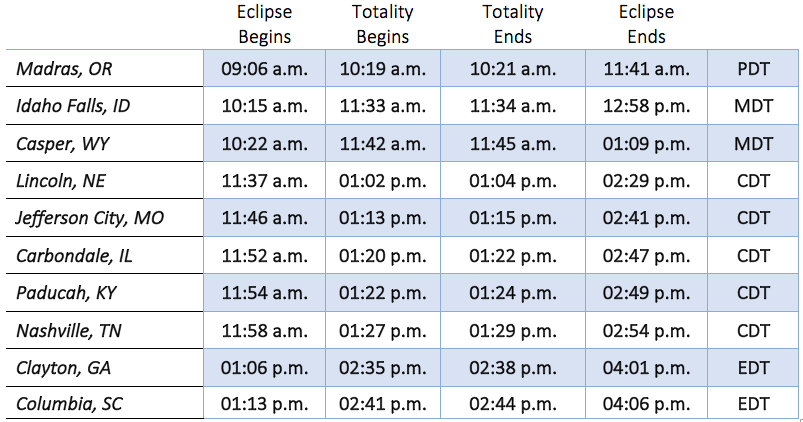Click Madras totality begins time 10:19 a.m.

(x=383, y=68)
